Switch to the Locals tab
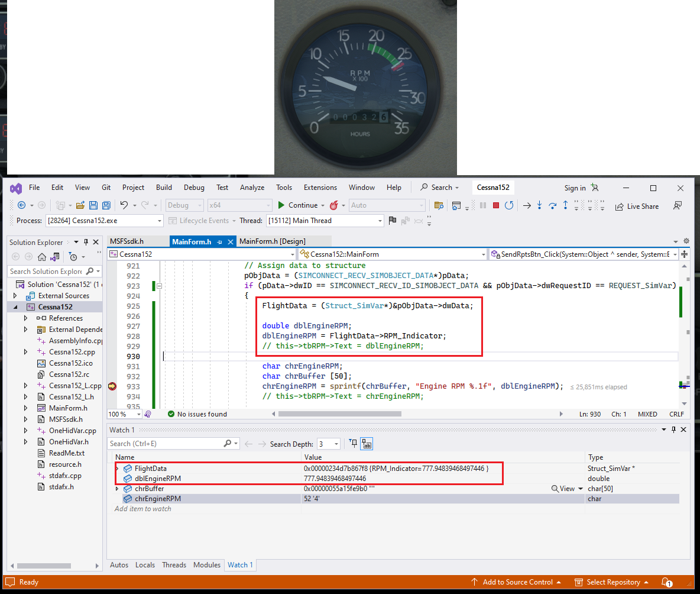The width and height of the screenshot is (700, 594). point(145,565)
